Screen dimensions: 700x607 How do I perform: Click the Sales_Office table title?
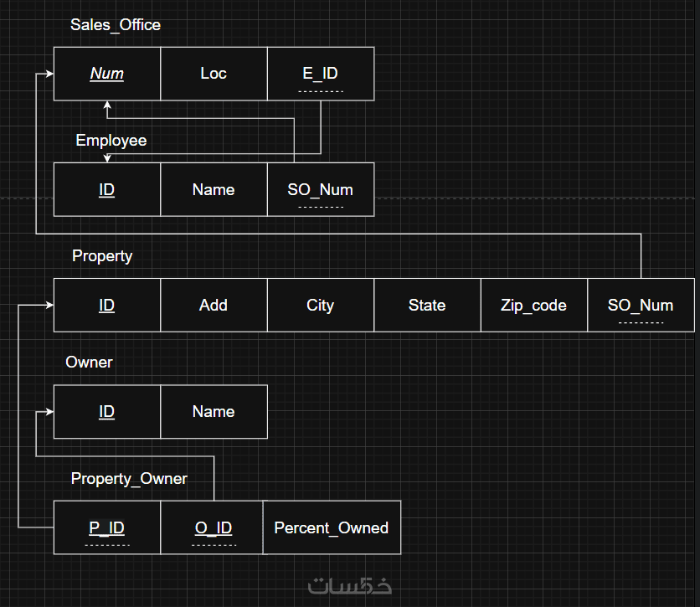[x=116, y=25]
